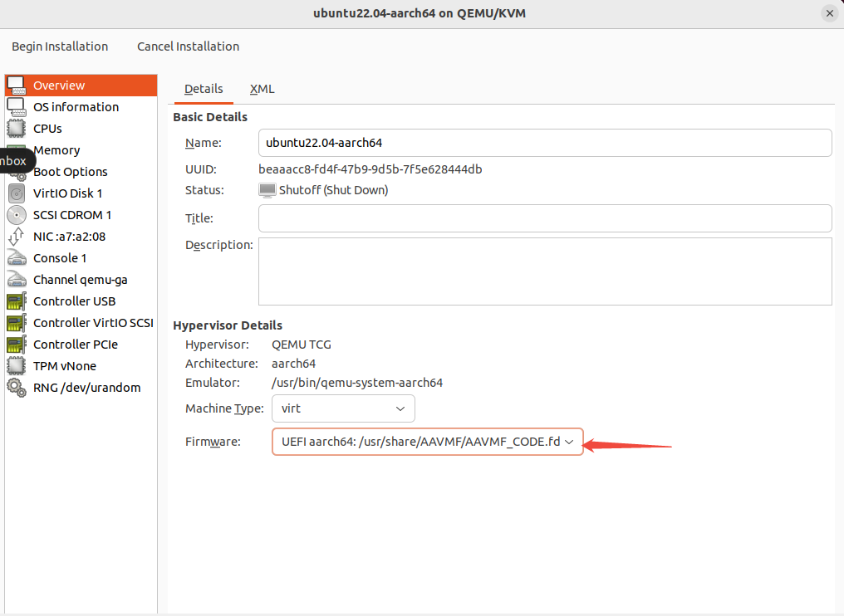Select Controller PCIe in hardware list

point(75,344)
